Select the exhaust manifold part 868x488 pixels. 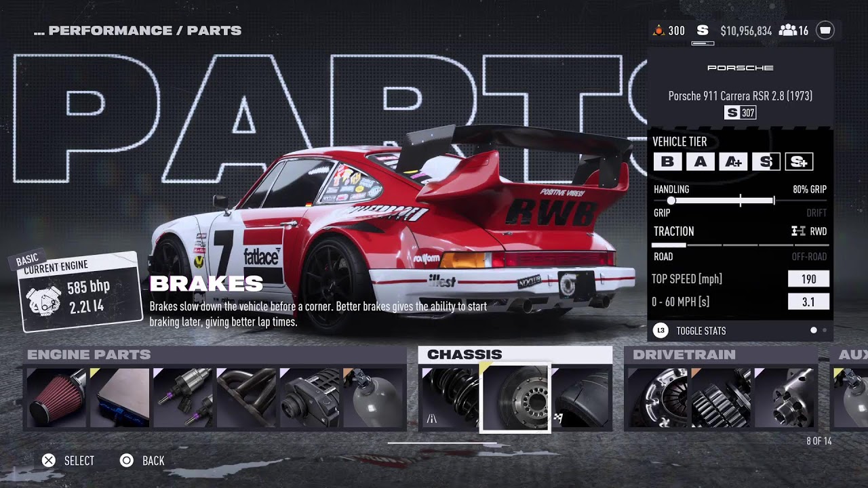247,398
